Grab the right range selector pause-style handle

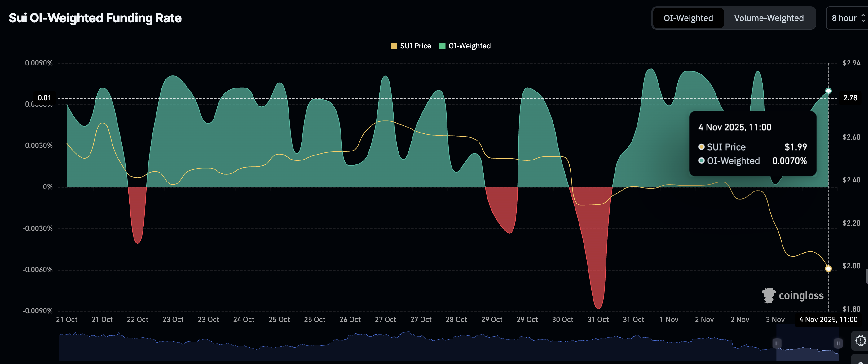(x=838, y=344)
